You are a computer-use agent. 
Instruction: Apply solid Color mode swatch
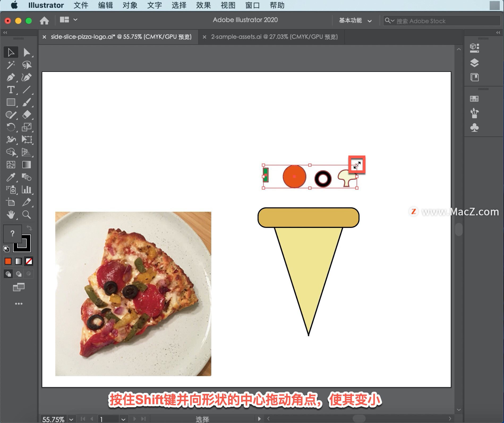click(x=8, y=261)
